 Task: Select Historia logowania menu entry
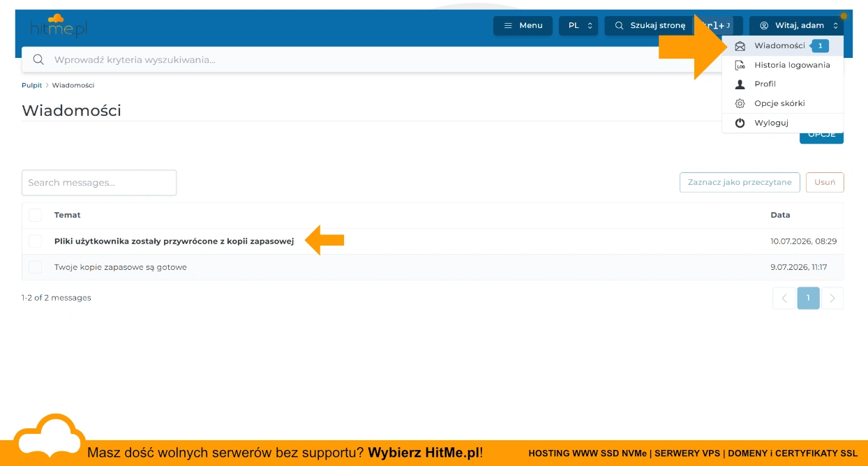point(782,65)
